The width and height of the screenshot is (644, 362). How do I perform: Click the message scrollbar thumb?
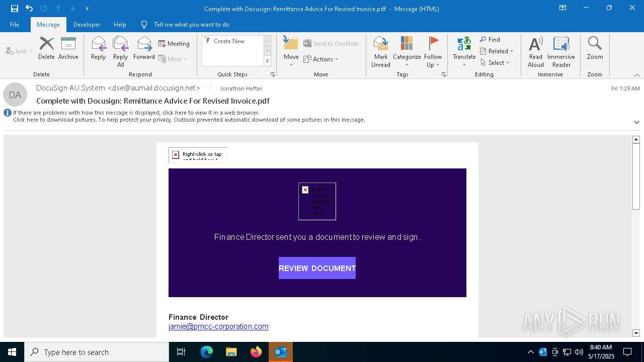(636, 176)
